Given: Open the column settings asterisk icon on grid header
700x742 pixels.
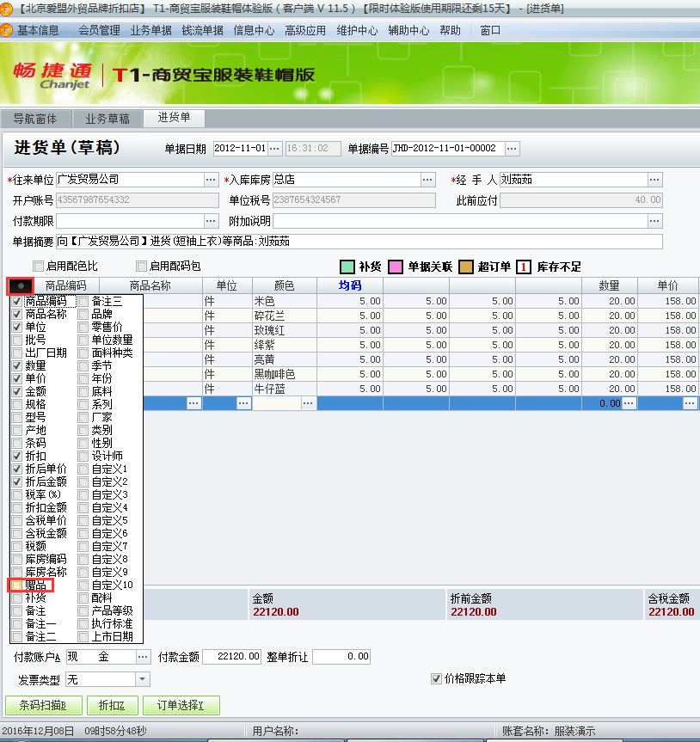Looking at the screenshot, I should (x=21, y=284).
